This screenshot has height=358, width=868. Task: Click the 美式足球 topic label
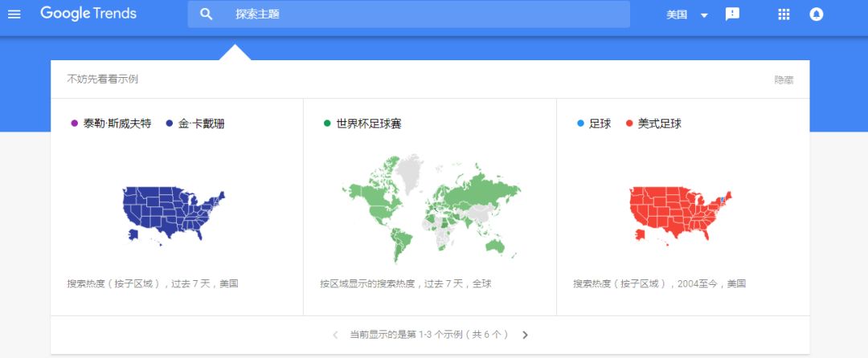pyautogui.click(x=659, y=123)
